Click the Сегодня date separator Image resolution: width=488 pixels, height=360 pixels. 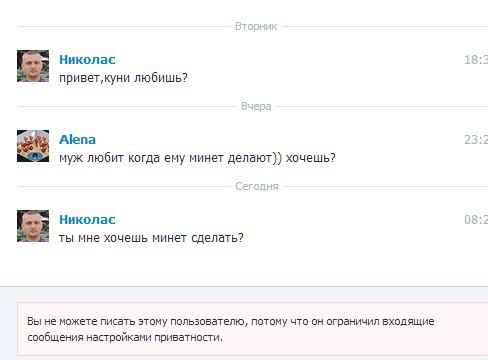(x=257, y=186)
